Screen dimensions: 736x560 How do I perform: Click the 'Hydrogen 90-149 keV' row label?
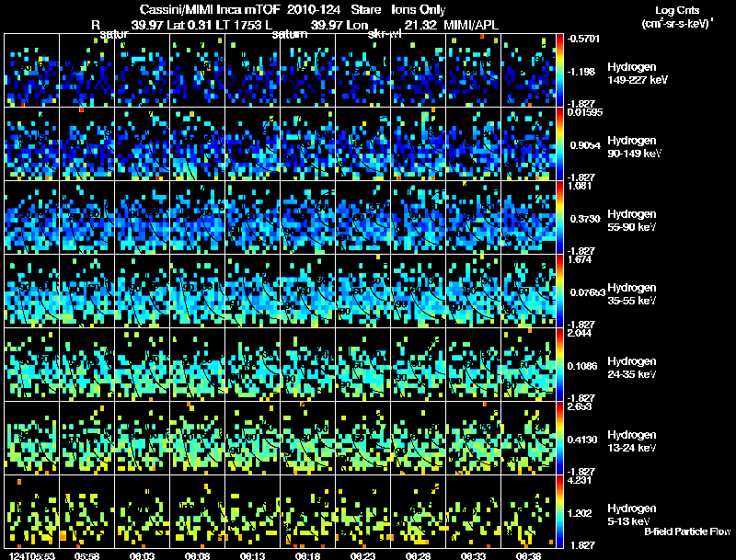point(634,147)
